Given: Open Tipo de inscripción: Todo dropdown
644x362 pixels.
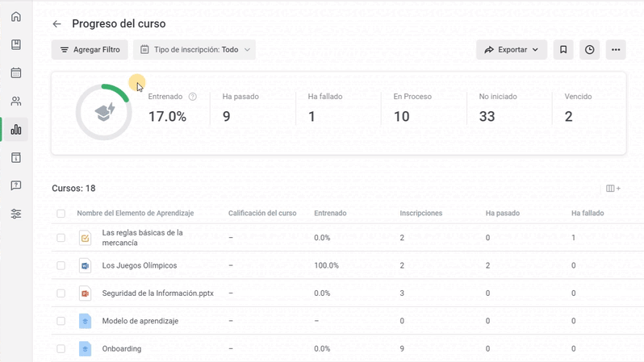Looking at the screenshot, I should pyautogui.click(x=194, y=50).
